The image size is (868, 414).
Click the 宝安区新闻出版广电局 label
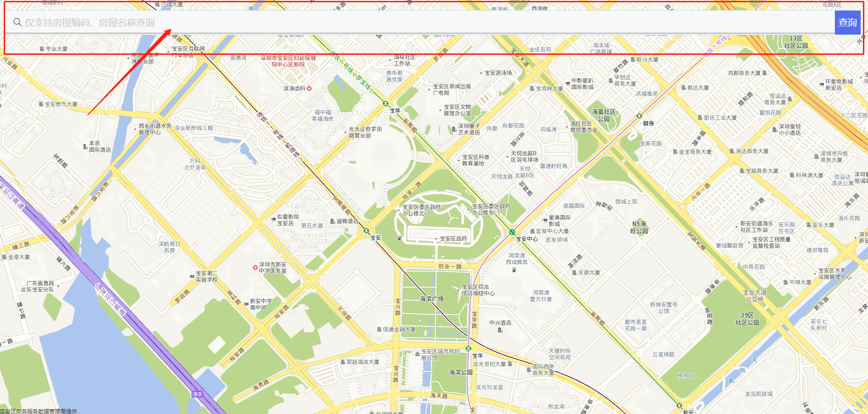452,90
